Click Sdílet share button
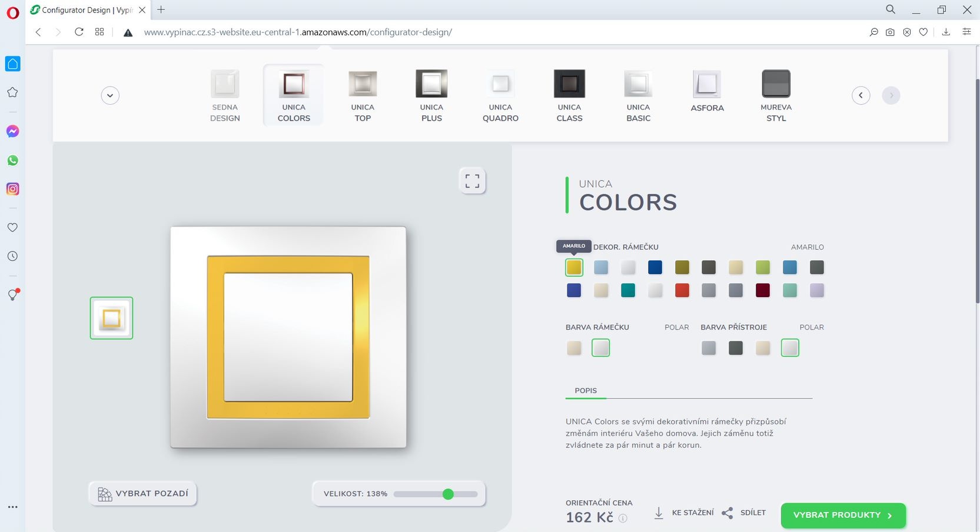This screenshot has height=532, width=980. [x=744, y=513]
